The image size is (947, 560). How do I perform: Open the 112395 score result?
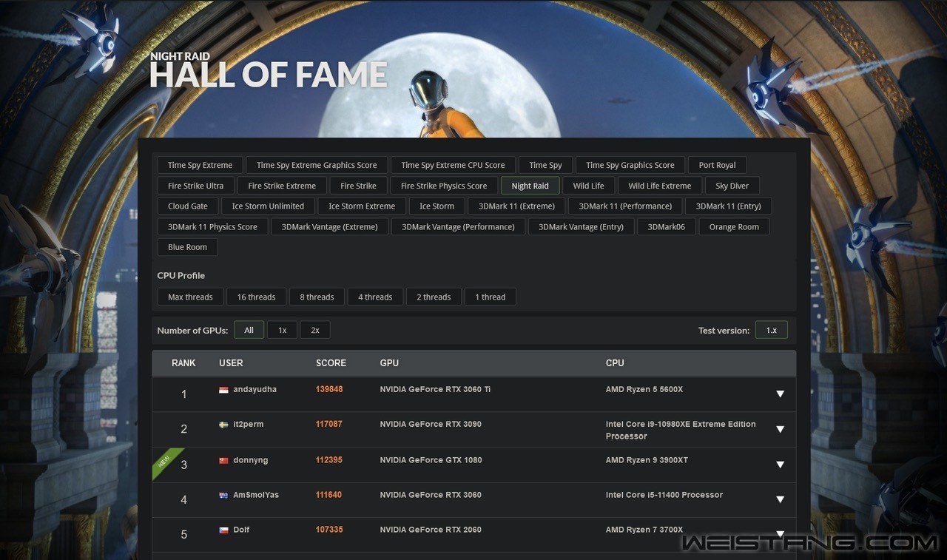coord(329,459)
